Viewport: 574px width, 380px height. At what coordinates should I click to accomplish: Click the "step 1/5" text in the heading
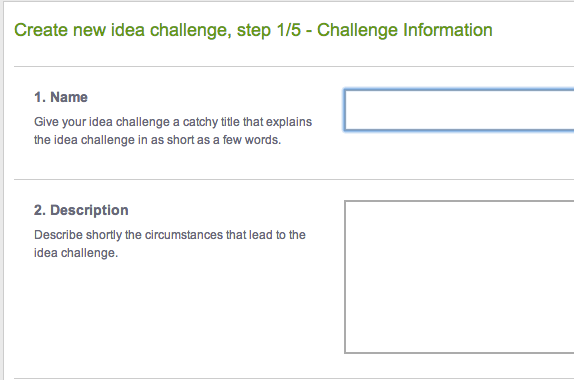click(269, 30)
